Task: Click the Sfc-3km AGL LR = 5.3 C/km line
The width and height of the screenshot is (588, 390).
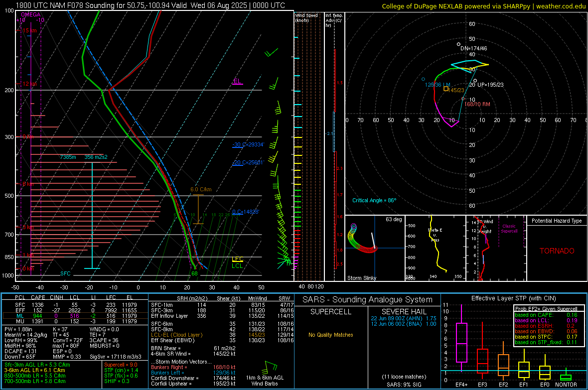Action: (37, 365)
